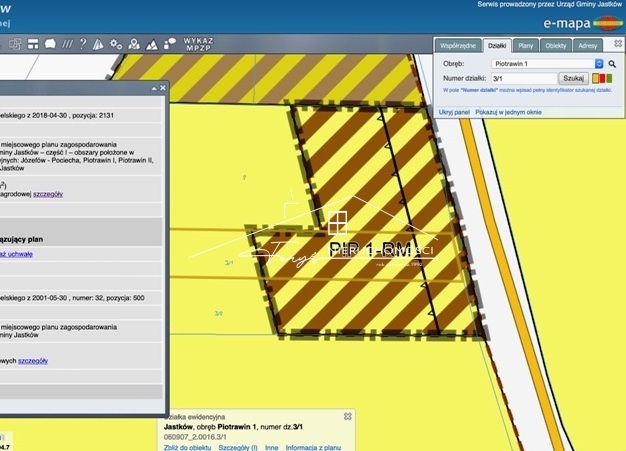The width and height of the screenshot is (626, 451).
Task: Click the yellow-red-green color swatch icon
Action: coord(601,77)
